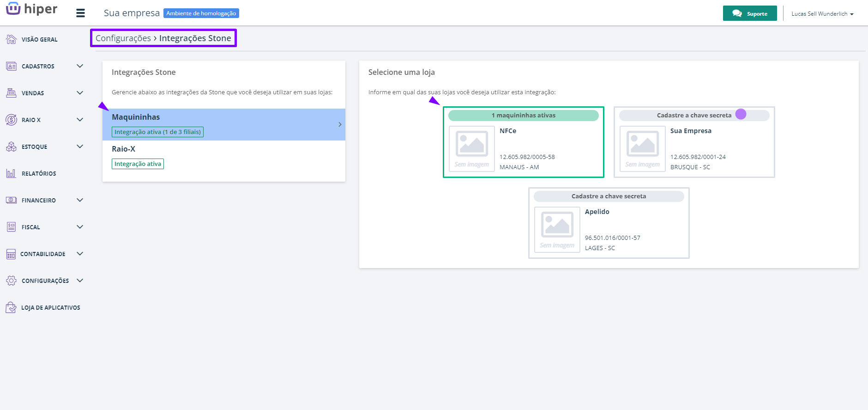Select the Apelido store card
868x410 pixels.
click(x=609, y=223)
